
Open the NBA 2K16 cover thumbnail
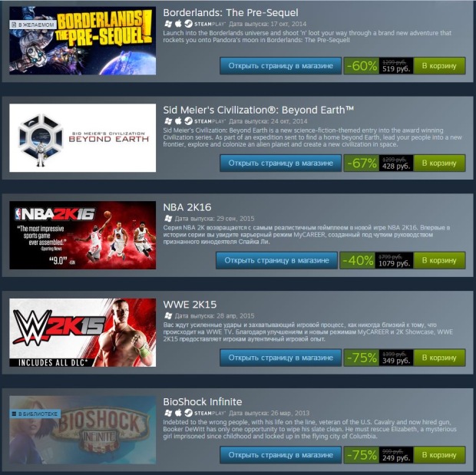83,236
